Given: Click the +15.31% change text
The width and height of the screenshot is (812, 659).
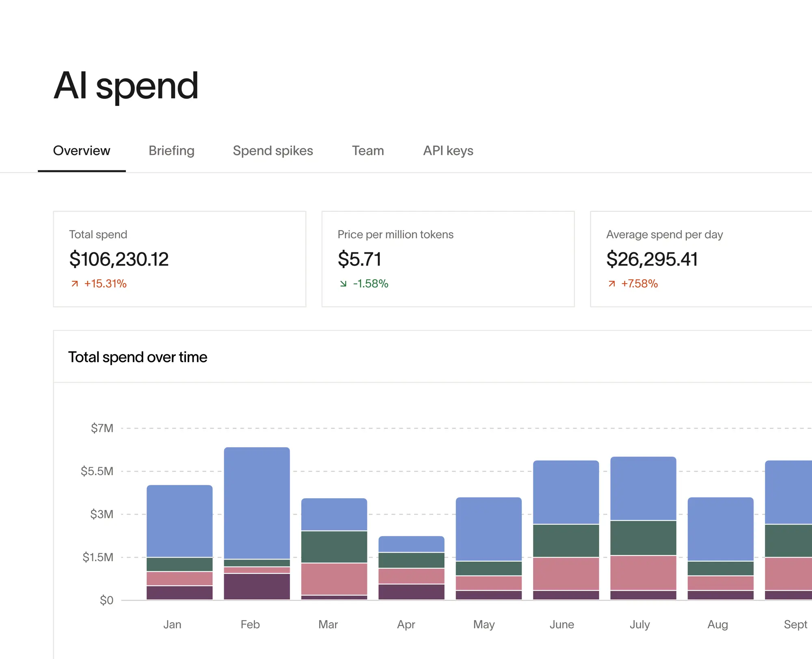Looking at the screenshot, I should (x=106, y=284).
